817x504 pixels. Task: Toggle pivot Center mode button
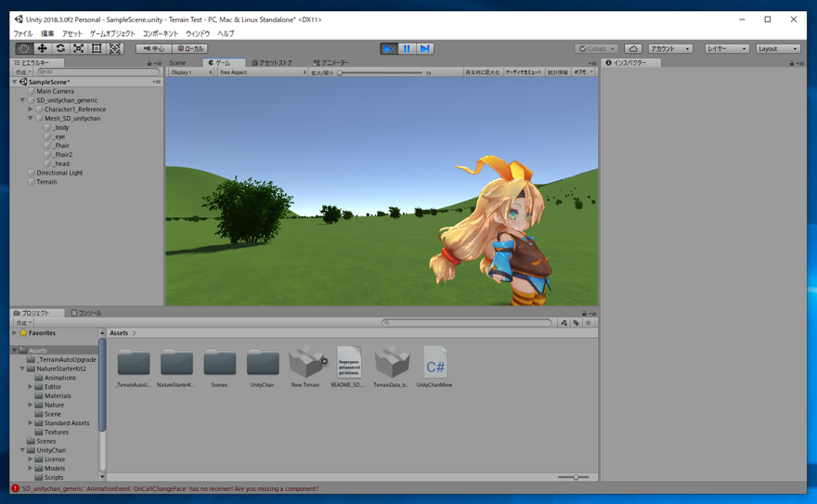(154, 48)
